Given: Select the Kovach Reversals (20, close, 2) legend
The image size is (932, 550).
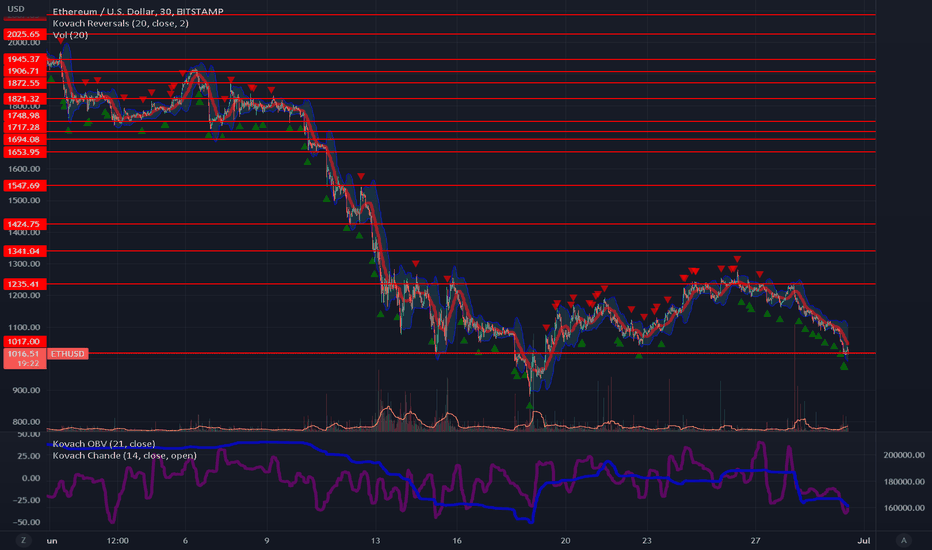Looking at the screenshot, I should tap(121, 23).
